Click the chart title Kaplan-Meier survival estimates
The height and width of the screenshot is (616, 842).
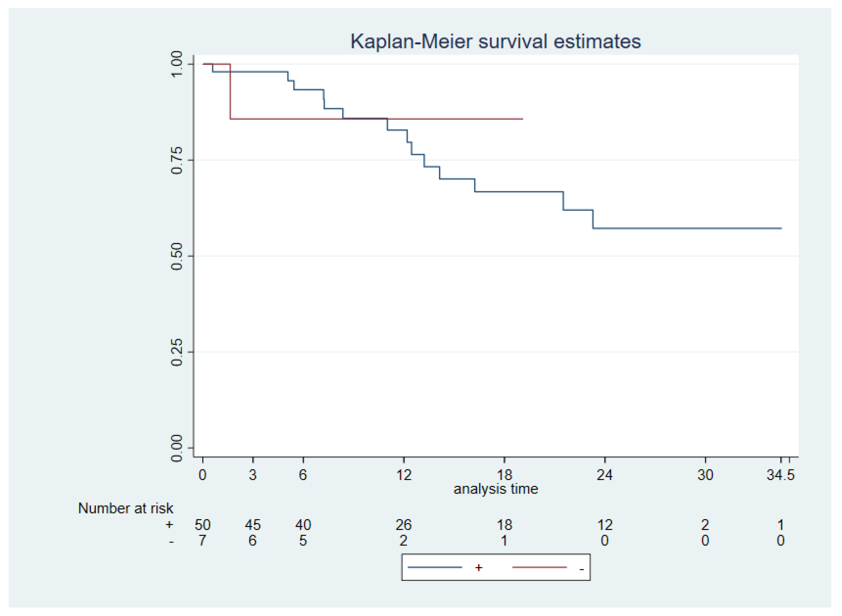(496, 41)
